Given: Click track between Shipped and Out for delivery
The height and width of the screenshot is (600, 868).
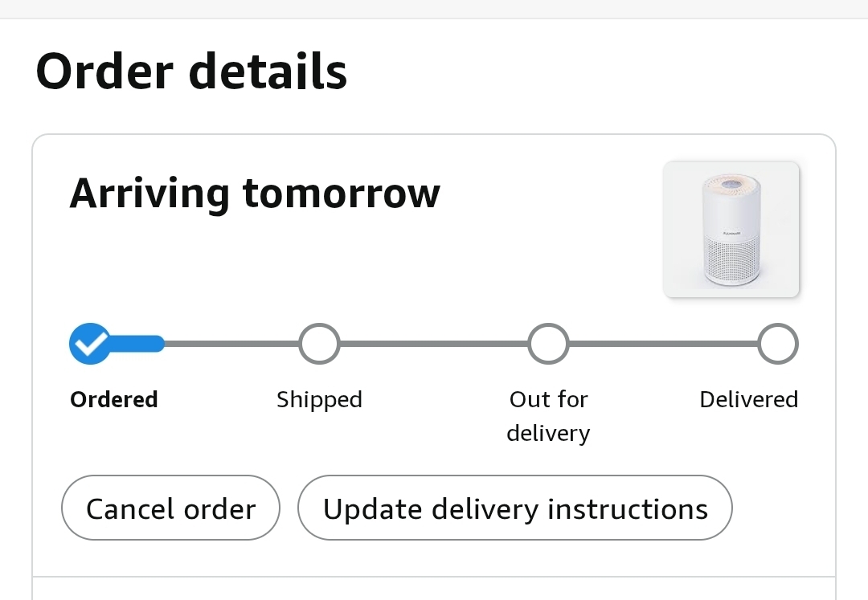Looking at the screenshot, I should pyautogui.click(x=434, y=344).
